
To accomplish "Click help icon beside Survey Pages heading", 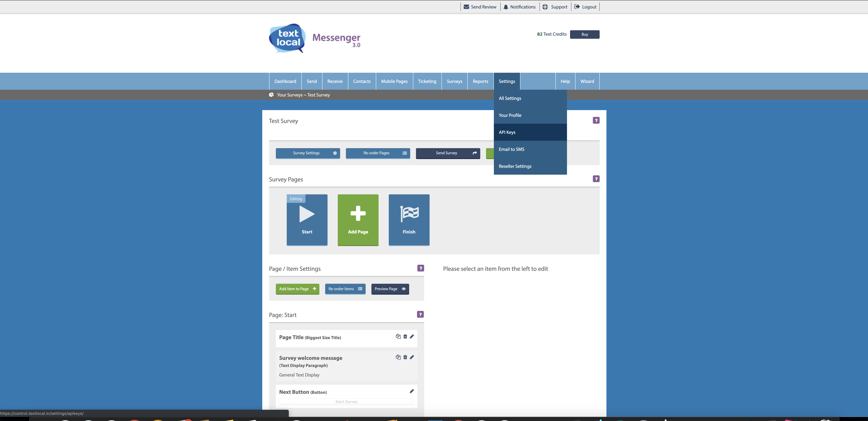I will (x=596, y=179).
